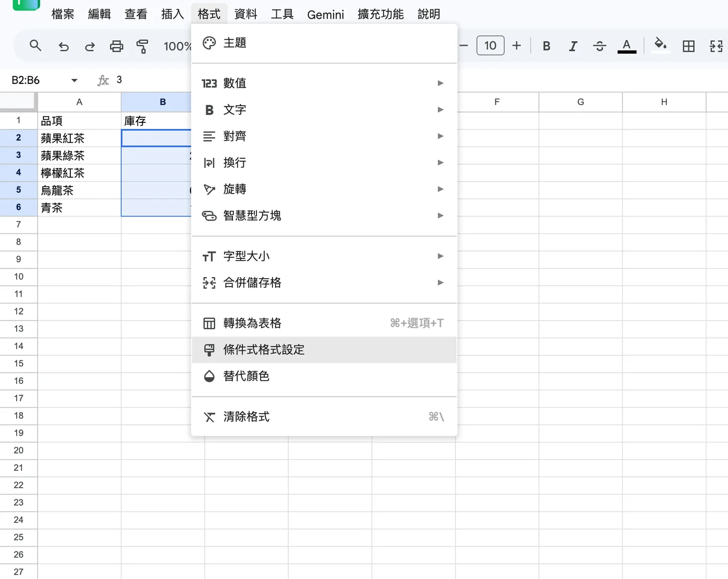Click the borders icon
This screenshot has width=728, height=579.
[689, 47]
